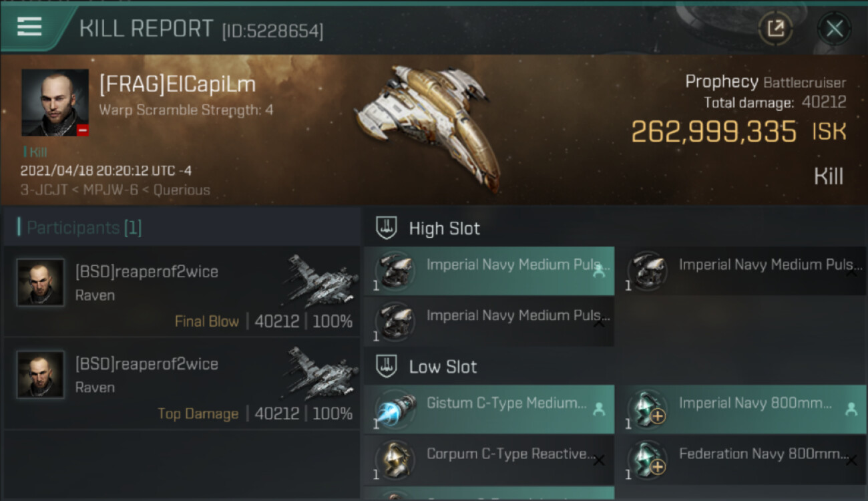Click the FRAG ElCapiLm pilot name
Screen dimensions: 868x501
click(178, 85)
